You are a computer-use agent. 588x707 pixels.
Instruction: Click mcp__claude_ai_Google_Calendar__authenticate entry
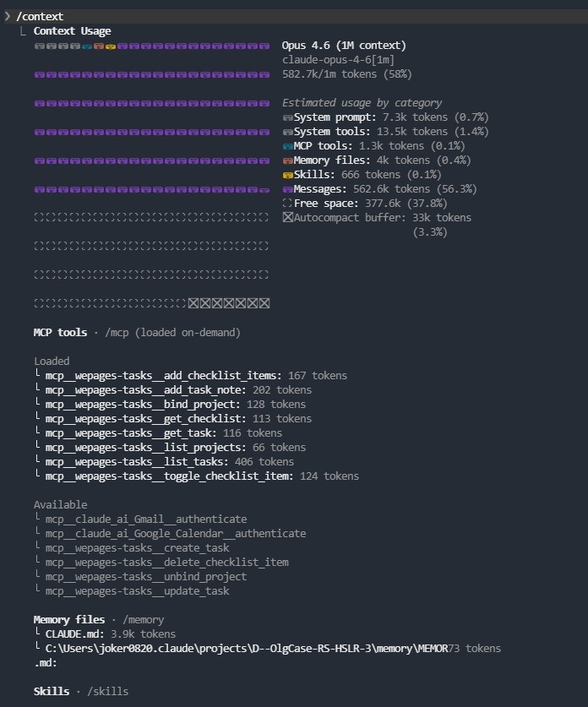click(x=175, y=534)
